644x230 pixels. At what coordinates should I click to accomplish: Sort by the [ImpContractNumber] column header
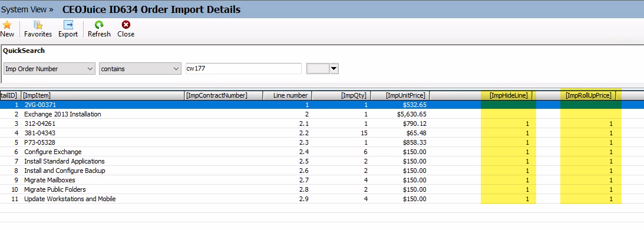(x=223, y=95)
